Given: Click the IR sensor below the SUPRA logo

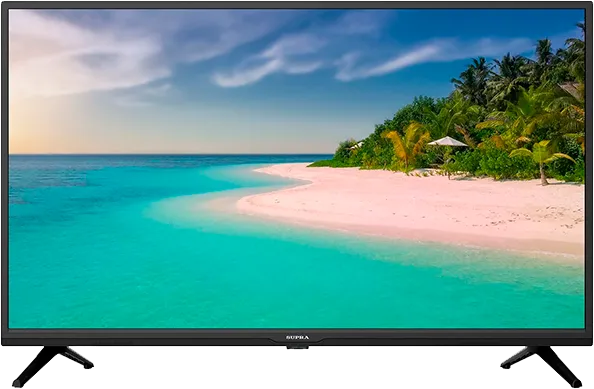Looking at the screenshot, I should pos(297,347).
